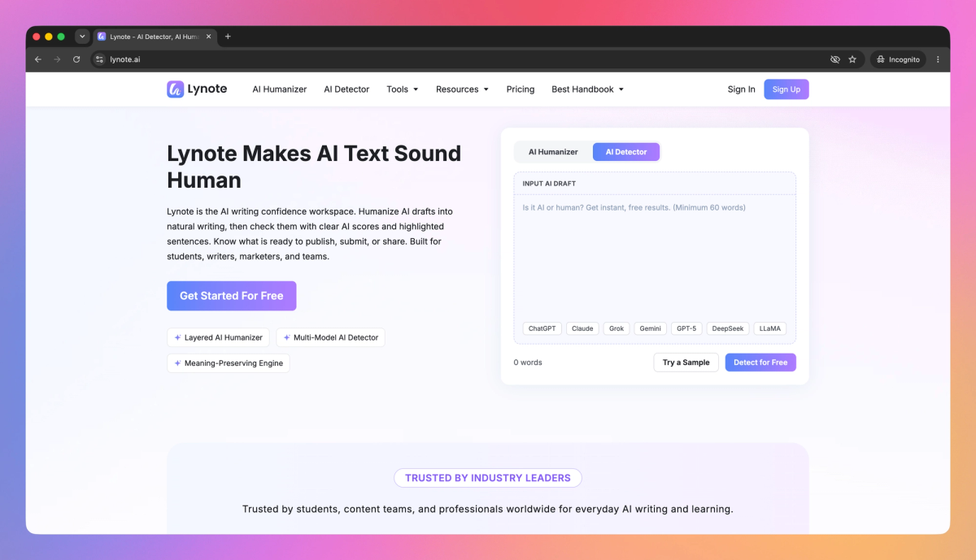This screenshot has height=560, width=976.
Task: Click the Layered AI Humanizer chip
Action: click(218, 337)
